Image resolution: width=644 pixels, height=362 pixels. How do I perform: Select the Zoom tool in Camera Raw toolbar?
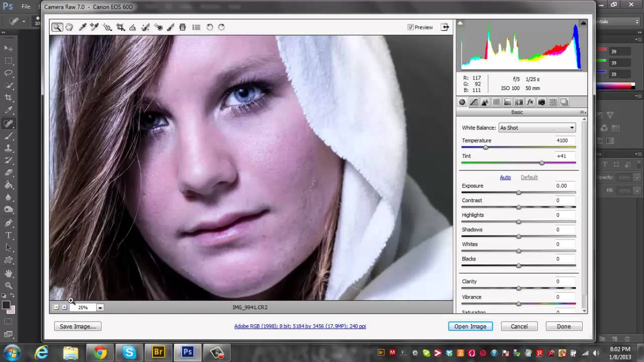(x=57, y=27)
